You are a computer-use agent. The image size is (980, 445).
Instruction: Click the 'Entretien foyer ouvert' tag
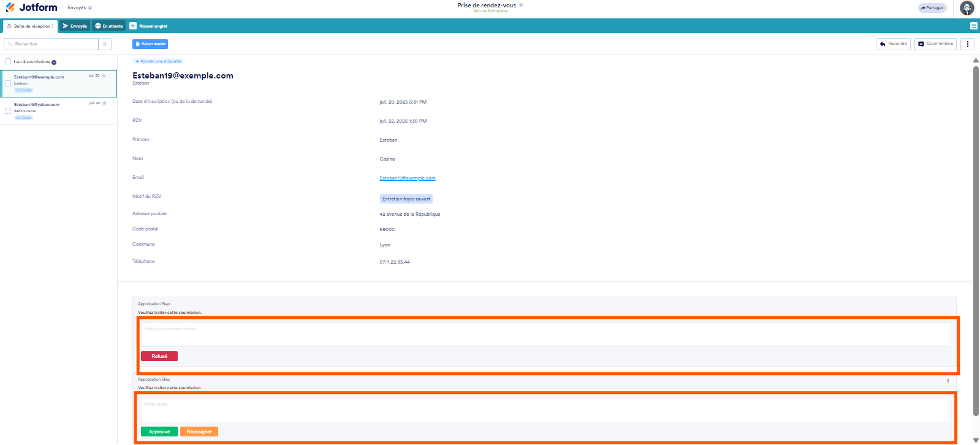[406, 199]
